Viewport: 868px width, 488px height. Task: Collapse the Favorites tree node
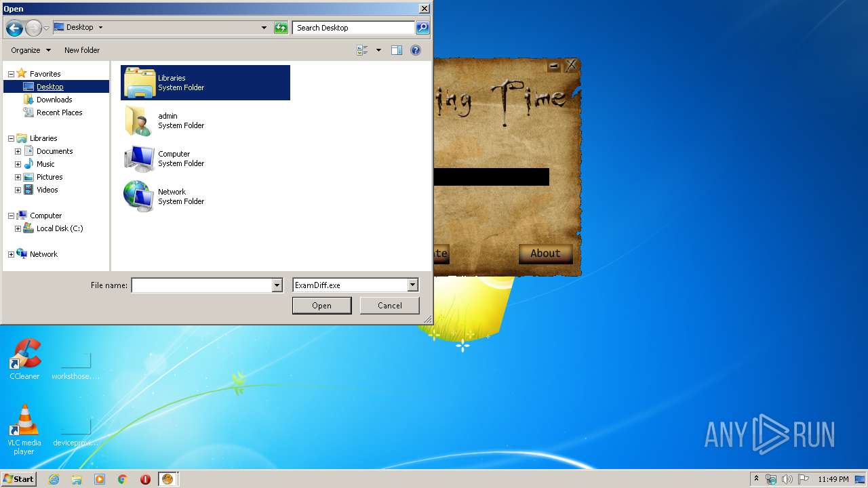coord(11,74)
